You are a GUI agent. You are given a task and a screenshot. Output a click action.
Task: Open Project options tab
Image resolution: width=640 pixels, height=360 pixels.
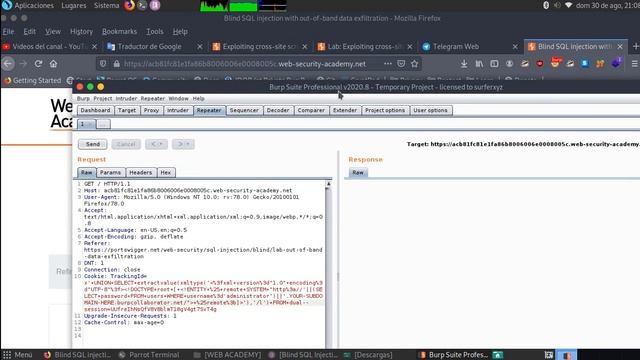385,110
